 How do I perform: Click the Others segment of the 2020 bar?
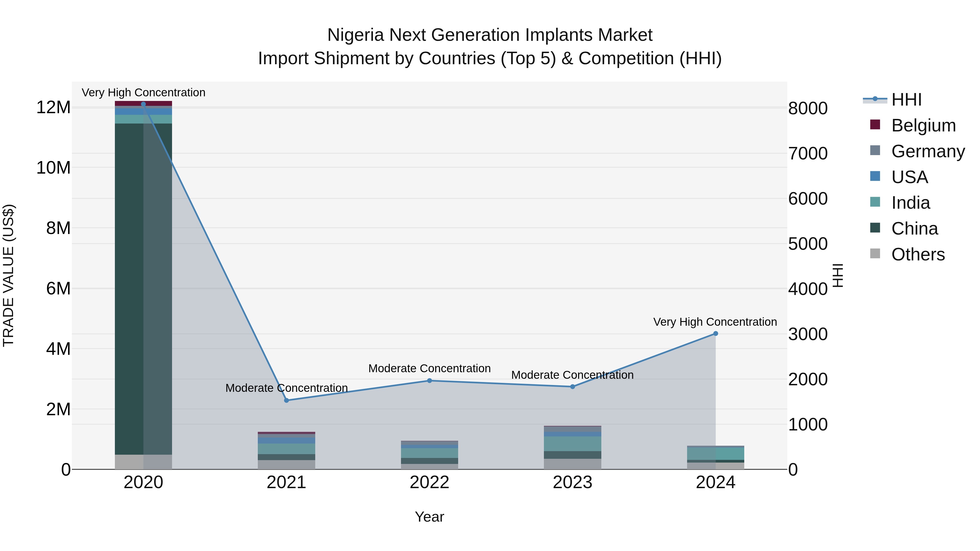point(143,462)
